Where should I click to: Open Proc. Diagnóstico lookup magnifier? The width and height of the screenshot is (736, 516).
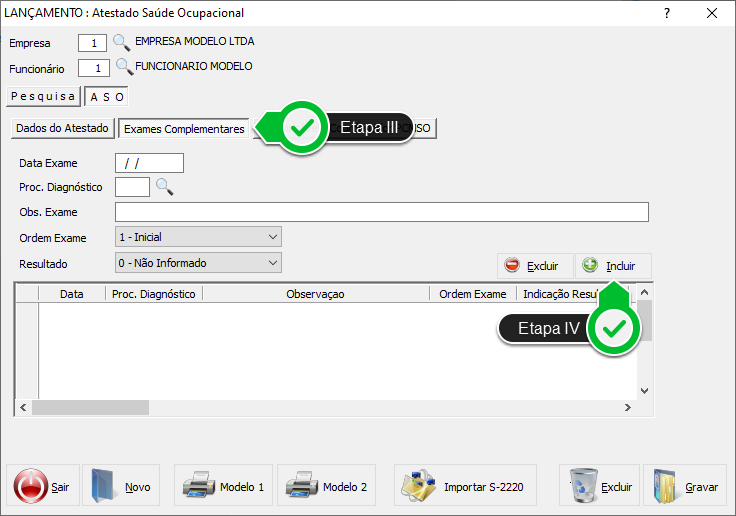(x=164, y=187)
